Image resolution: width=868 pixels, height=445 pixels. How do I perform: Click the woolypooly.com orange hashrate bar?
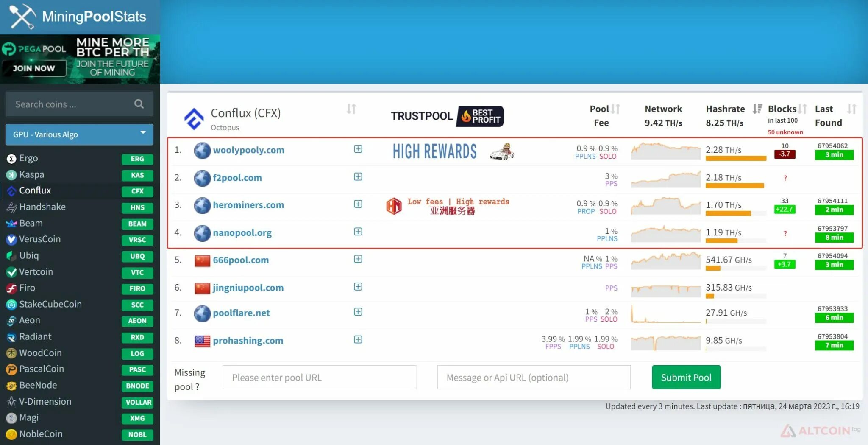point(736,159)
